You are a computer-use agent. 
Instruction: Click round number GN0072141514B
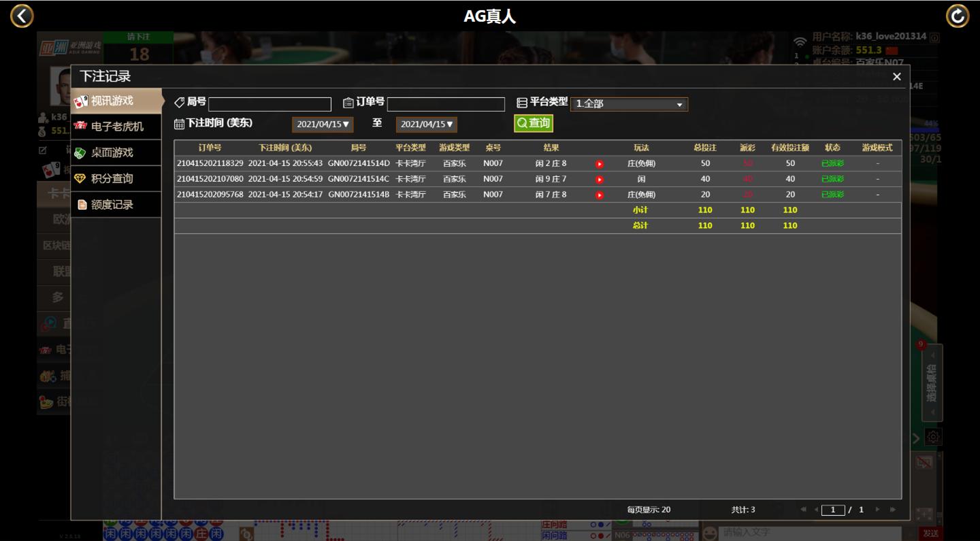tap(359, 195)
